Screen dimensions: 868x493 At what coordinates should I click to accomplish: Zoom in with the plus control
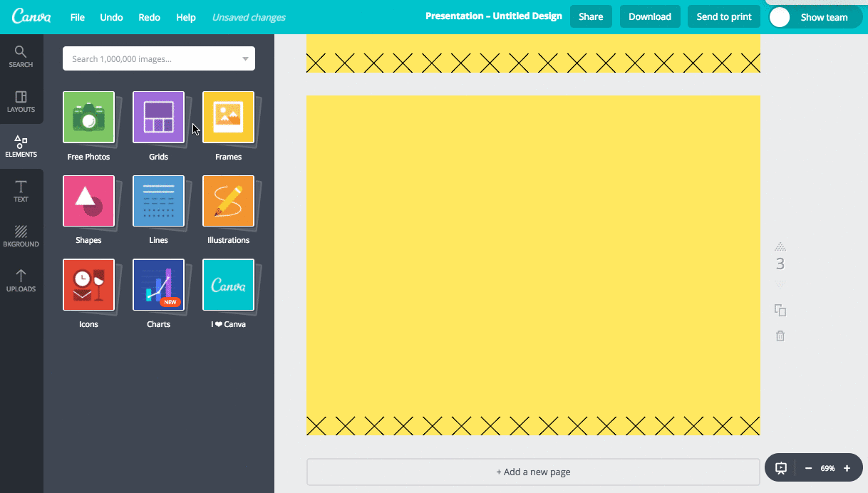(847, 468)
